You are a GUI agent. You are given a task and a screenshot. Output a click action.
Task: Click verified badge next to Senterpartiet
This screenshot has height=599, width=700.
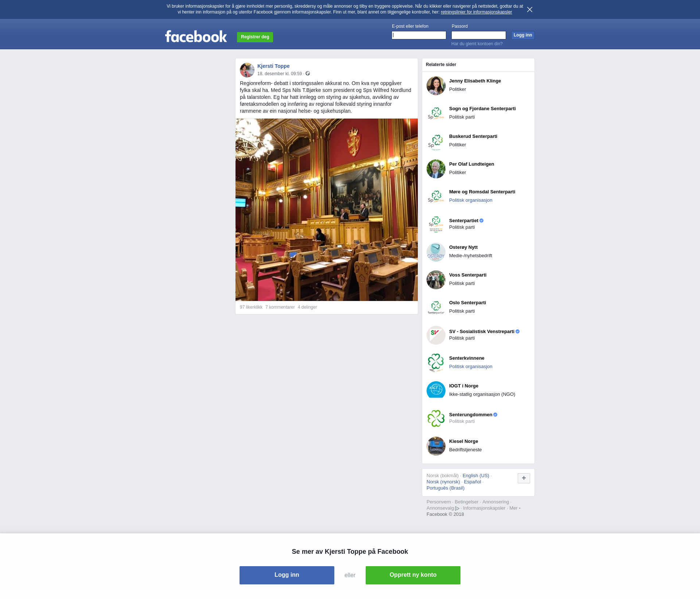pos(482,221)
